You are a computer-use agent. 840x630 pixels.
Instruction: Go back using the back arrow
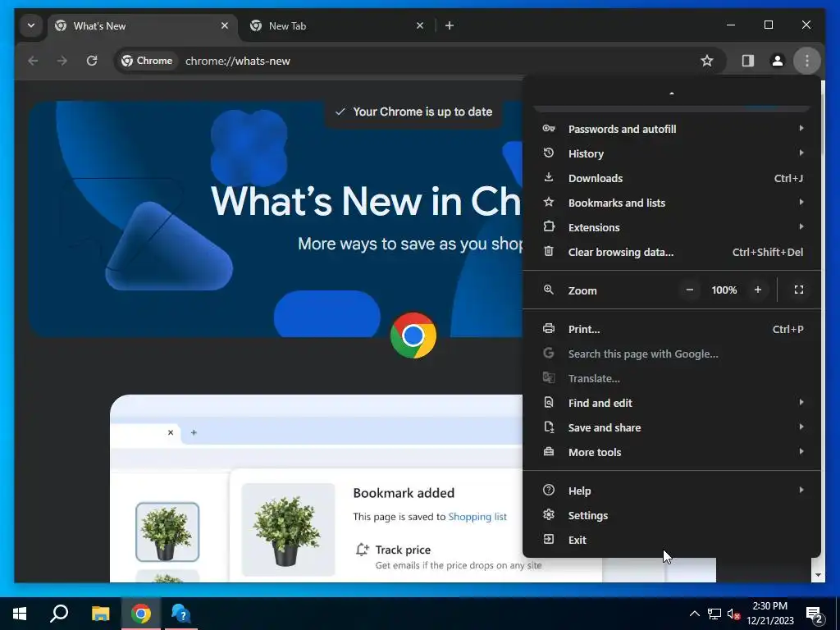pyautogui.click(x=33, y=61)
